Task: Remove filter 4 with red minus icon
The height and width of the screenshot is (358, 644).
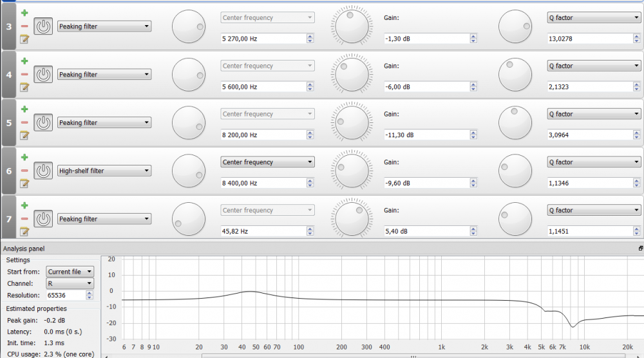Action: [x=24, y=74]
